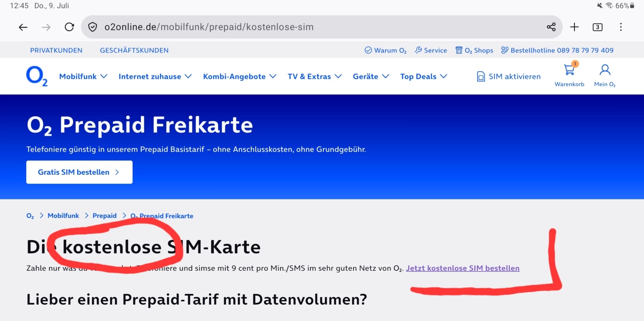Expand the Mobilfunk menu
Viewport: 644px width, 321px height.
pyautogui.click(x=83, y=76)
